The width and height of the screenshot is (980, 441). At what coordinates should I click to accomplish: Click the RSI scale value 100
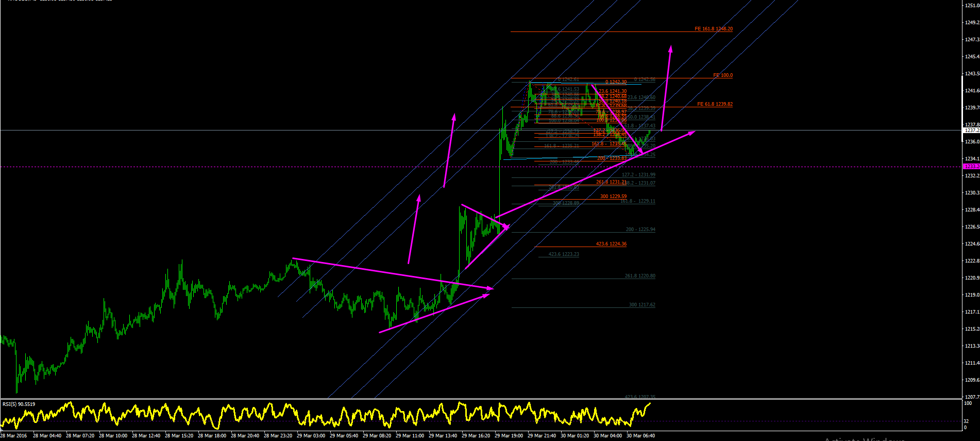tap(969, 403)
